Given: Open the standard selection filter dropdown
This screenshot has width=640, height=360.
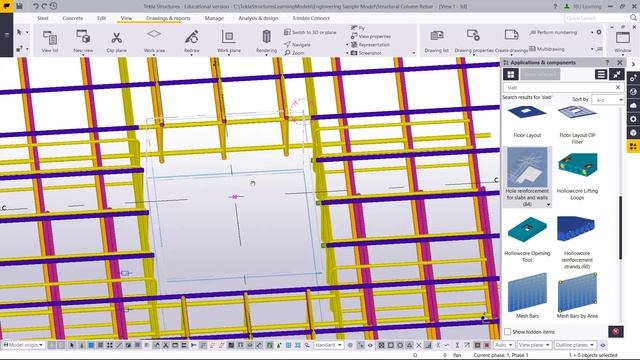Looking at the screenshot, I should point(328,345).
